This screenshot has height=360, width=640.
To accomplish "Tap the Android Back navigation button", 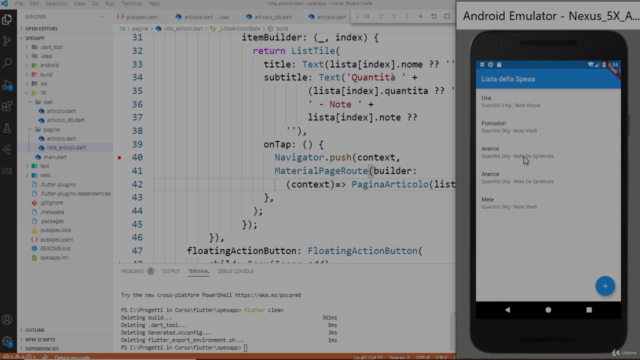I will tap(507, 310).
